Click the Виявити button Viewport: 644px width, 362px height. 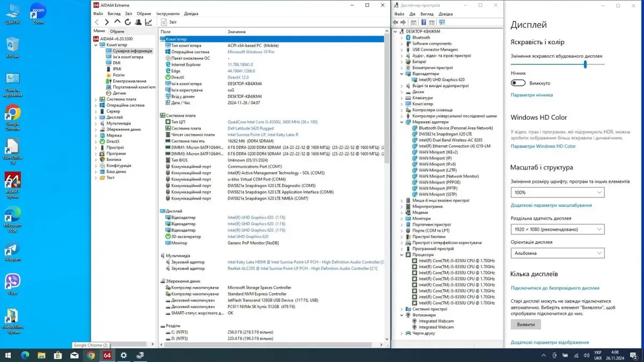click(x=525, y=325)
